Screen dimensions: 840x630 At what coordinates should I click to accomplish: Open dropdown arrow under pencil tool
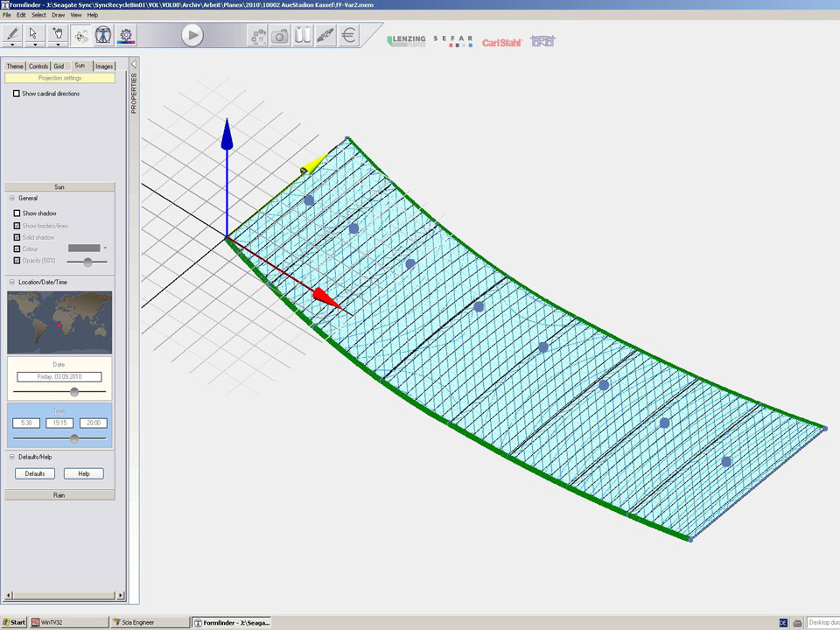(x=13, y=45)
